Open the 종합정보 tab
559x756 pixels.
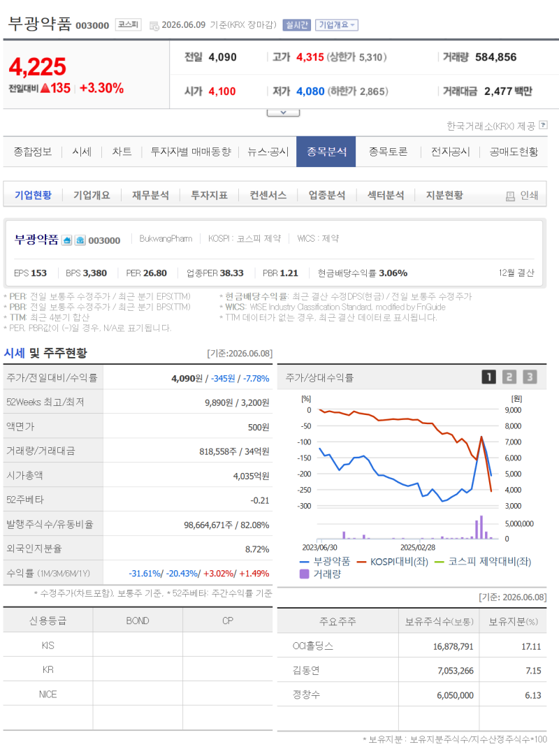pyautogui.click(x=33, y=152)
